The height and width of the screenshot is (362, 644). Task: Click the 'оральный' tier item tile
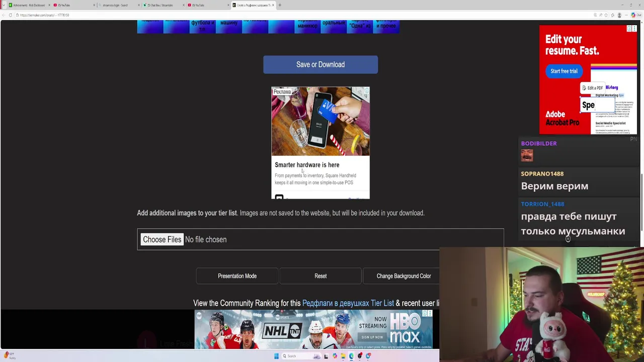click(x=334, y=27)
